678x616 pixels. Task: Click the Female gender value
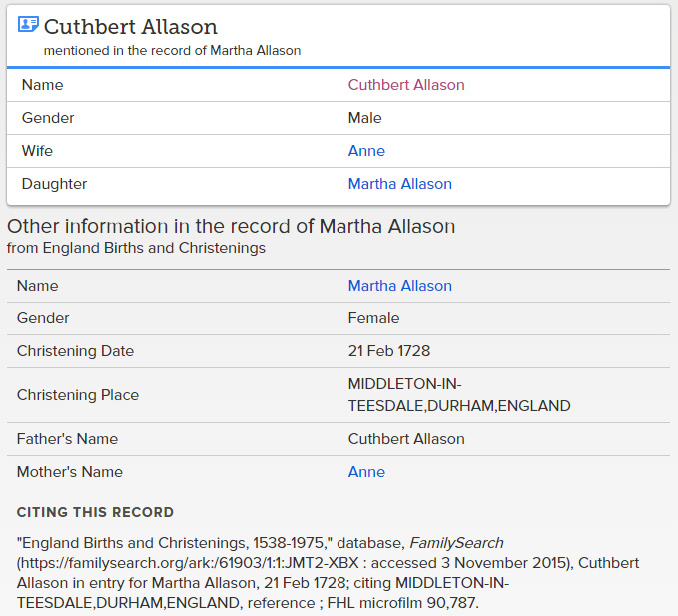374,318
